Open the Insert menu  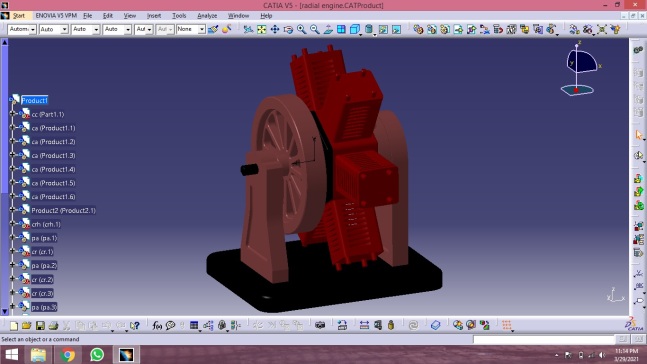(x=154, y=16)
